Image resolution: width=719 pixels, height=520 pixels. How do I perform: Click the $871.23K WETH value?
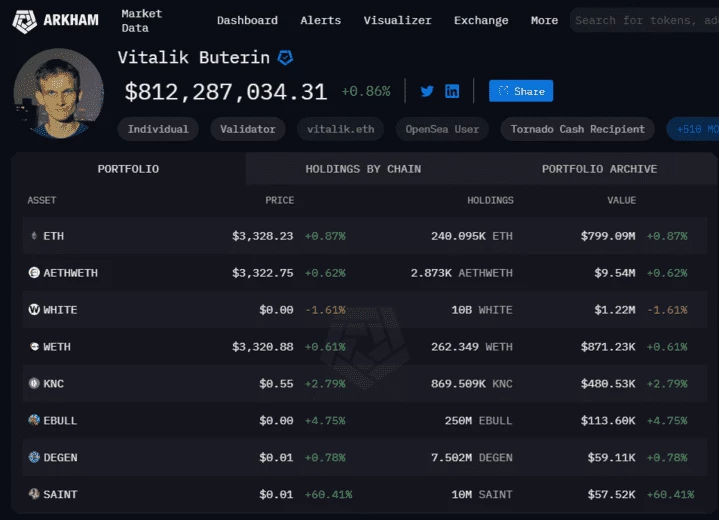608,347
